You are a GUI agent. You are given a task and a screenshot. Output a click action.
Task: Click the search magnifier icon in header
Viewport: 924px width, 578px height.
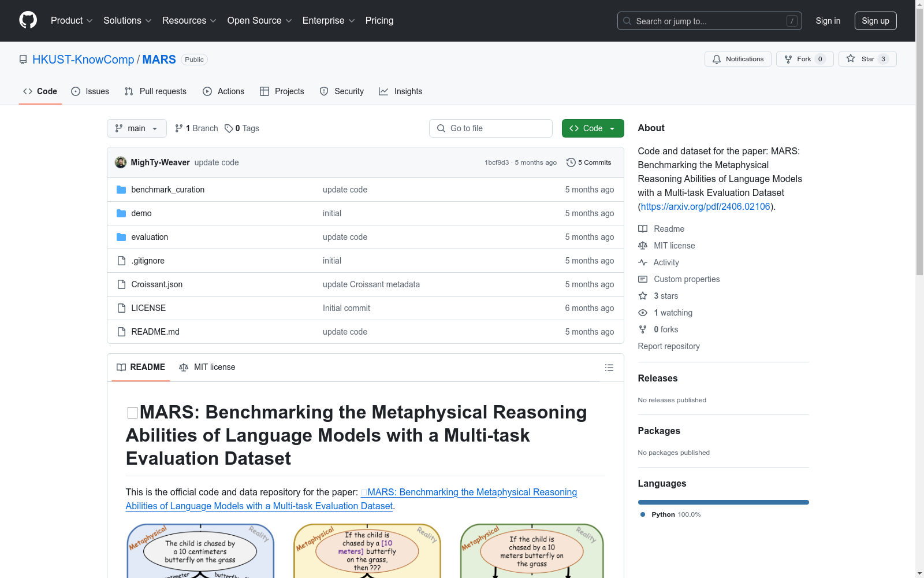pyautogui.click(x=627, y=21)
